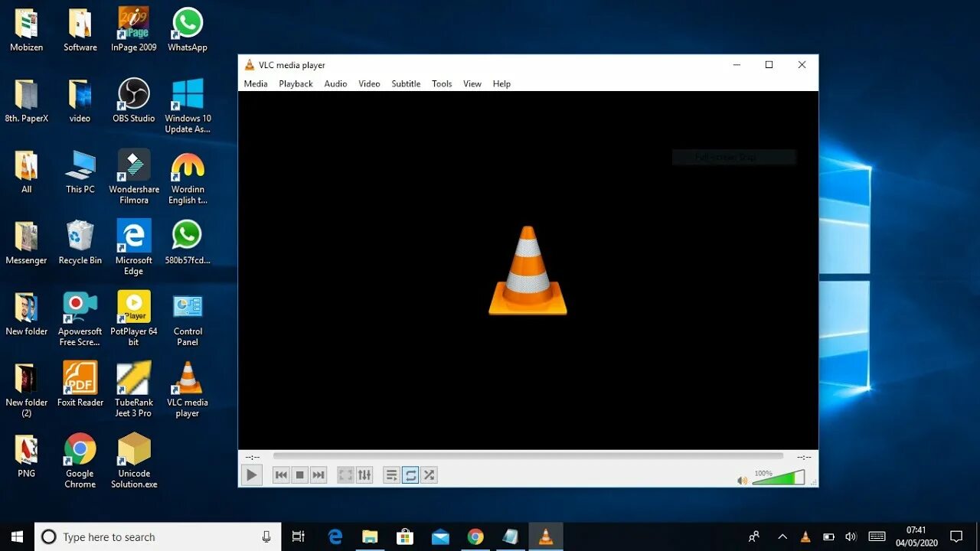This screenshot has width=980, height=551.
Task: Select the video folder icon
Action: point(80,101)
